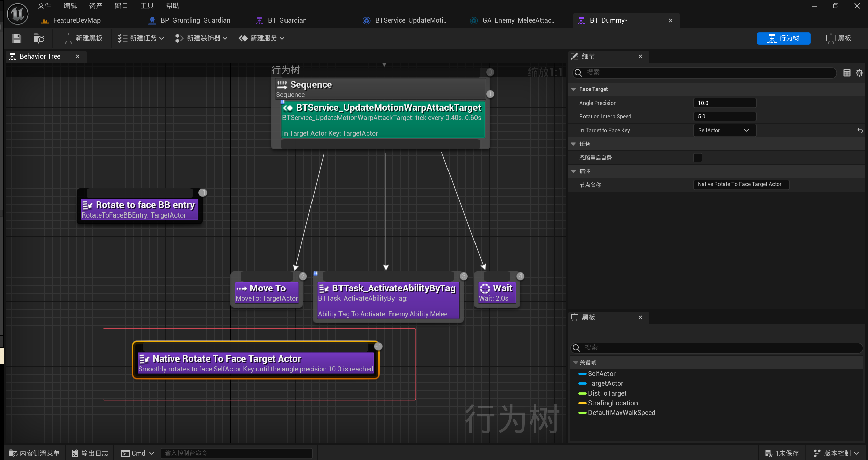Reset In Target to Face Key to default
The image size is (868, 460).
pyautogui.click(x=860, y=130)
